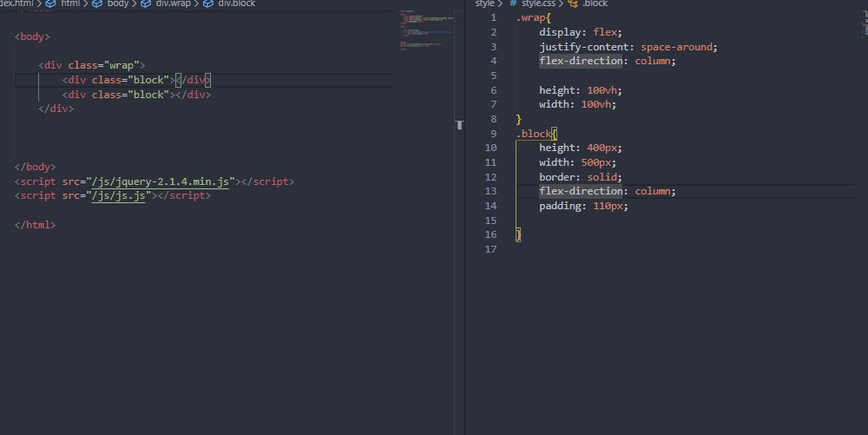Click the display: flex declaration
This screenshot has width=868, height=435.
581,32
